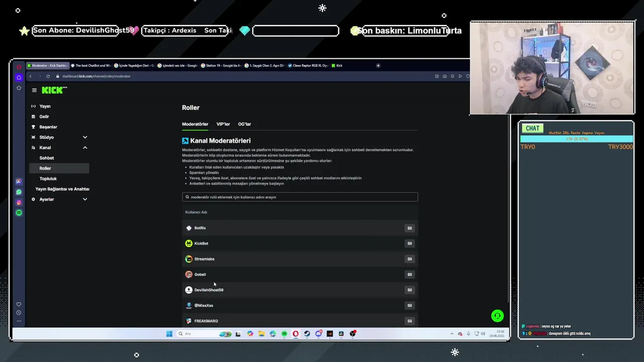The width and height of the screenshot is (644, 362).
Task: Open Steam from the taskbar
Action: (x=307, y=333)
